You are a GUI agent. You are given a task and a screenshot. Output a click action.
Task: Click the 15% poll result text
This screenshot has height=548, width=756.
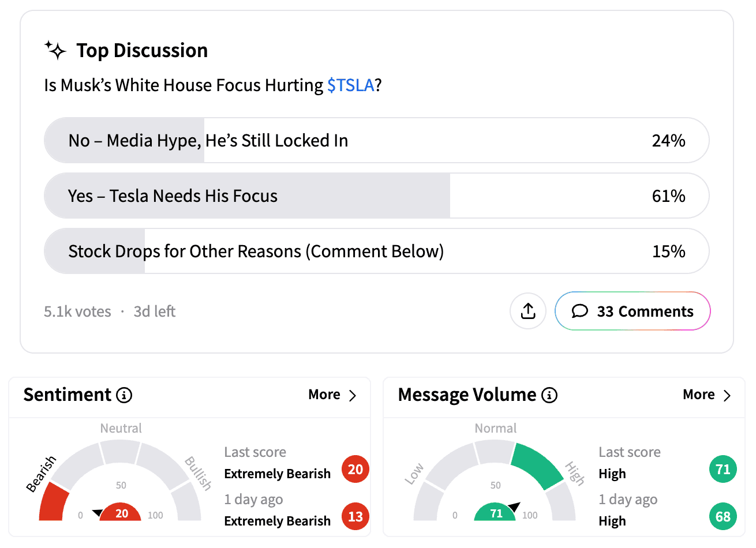668,252
